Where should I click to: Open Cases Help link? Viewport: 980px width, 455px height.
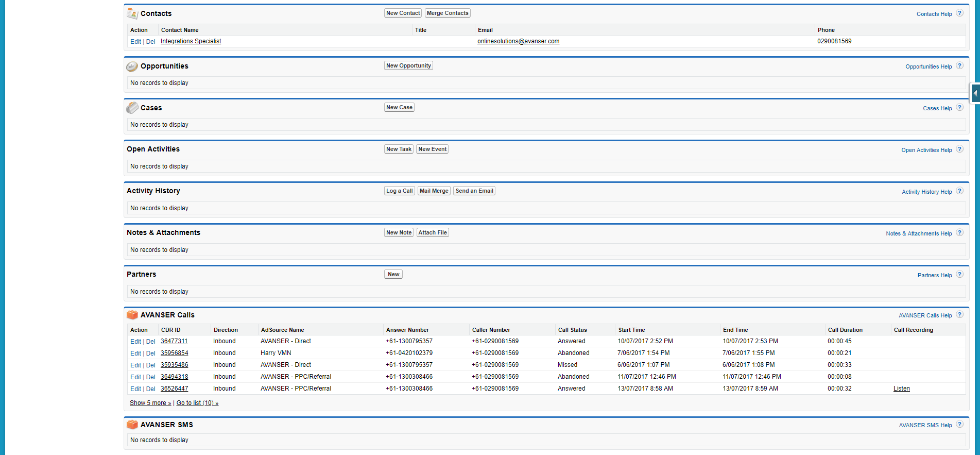pyautogui.click(x=937, y=108)
